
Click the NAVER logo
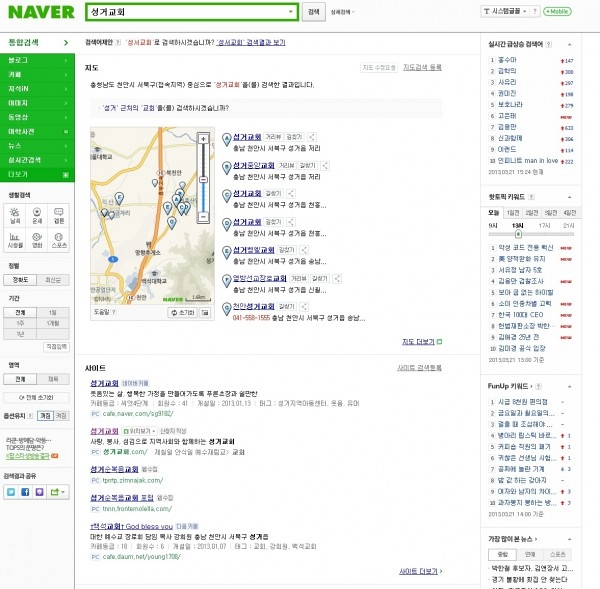tap(41, 12)
